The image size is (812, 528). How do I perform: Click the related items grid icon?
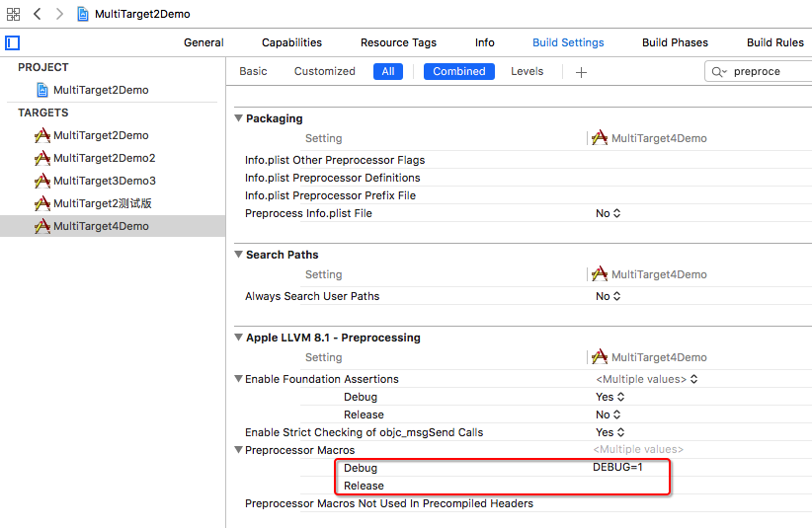tap(13, 14)
